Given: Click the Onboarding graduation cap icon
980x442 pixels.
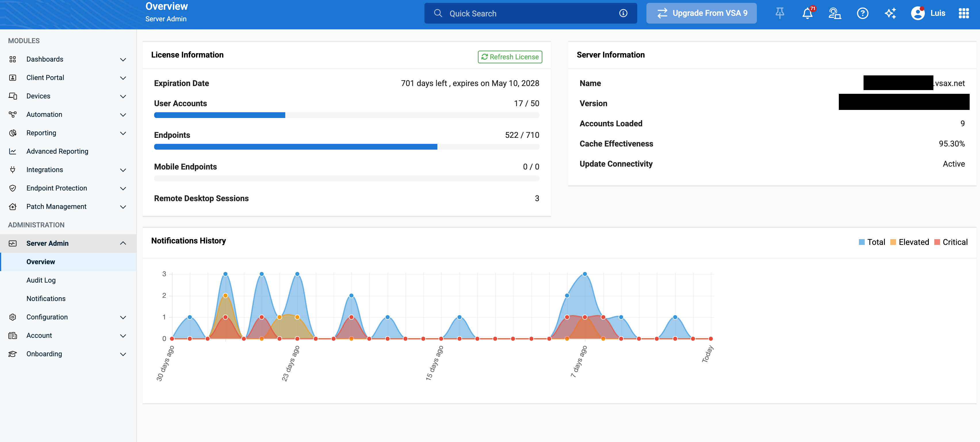Looking at the screenshot, I should (x=13, y=354).
